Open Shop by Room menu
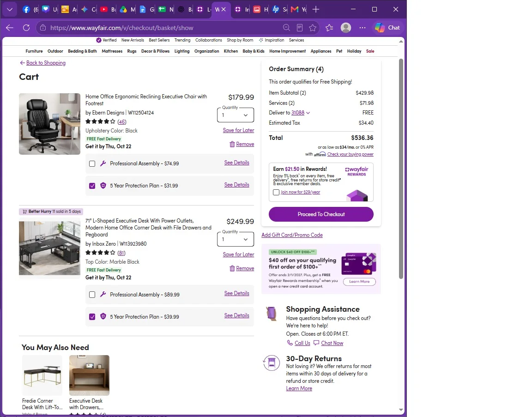This screenshot has width=532, height=417. pos(240,40)
